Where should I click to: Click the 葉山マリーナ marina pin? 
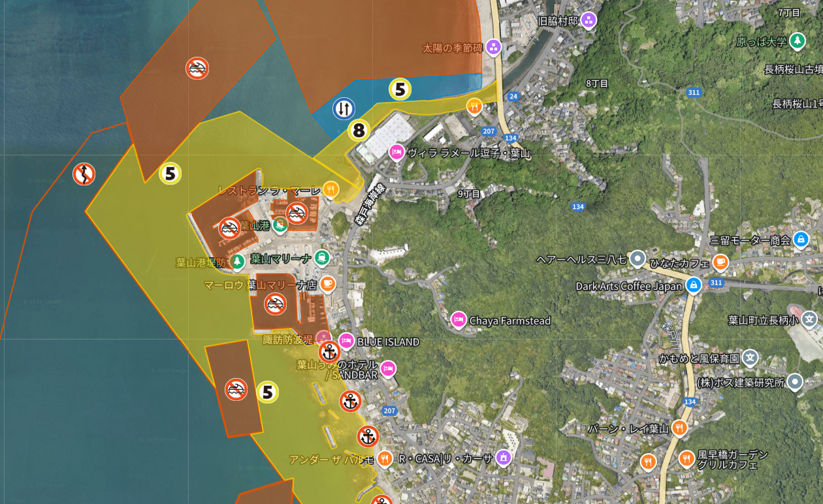pyautogui.click(x=321, y=258)
